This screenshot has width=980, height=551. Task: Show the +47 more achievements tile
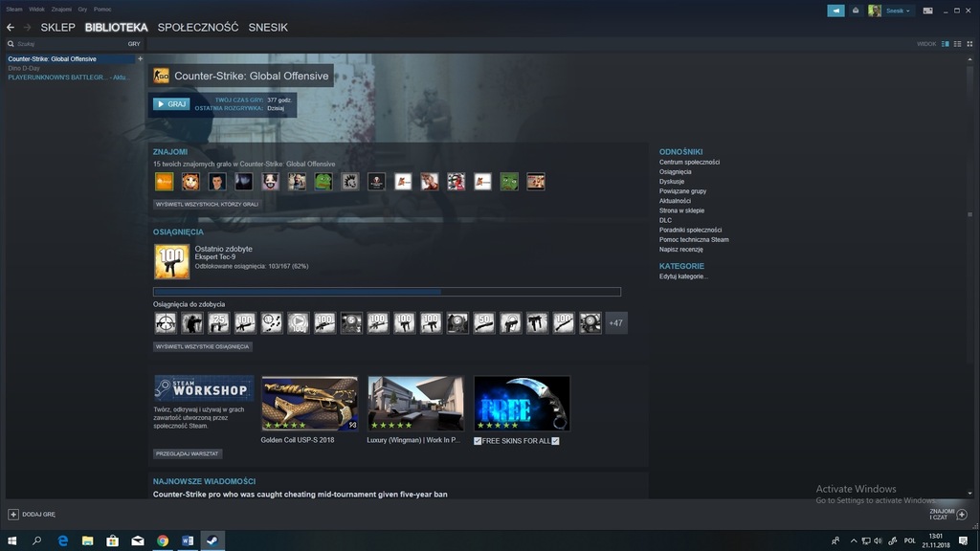[x=616, y=323]
